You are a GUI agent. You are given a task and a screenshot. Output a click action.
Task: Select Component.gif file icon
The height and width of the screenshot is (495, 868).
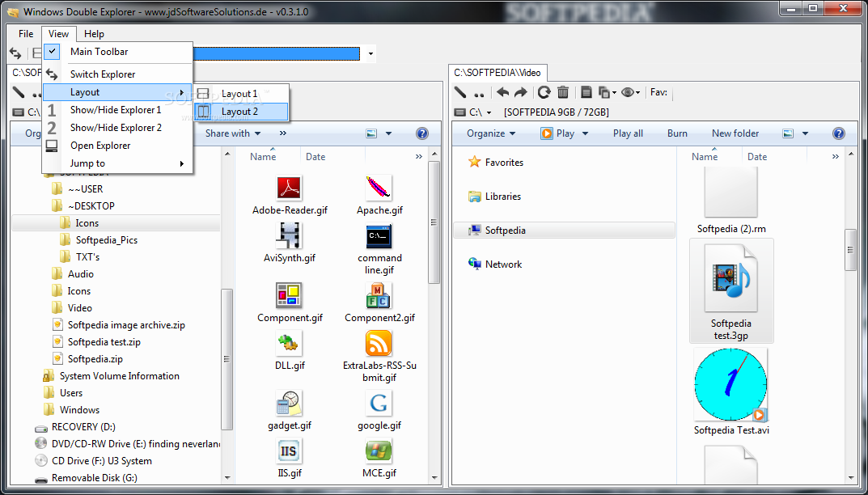[x=289, y=296]
